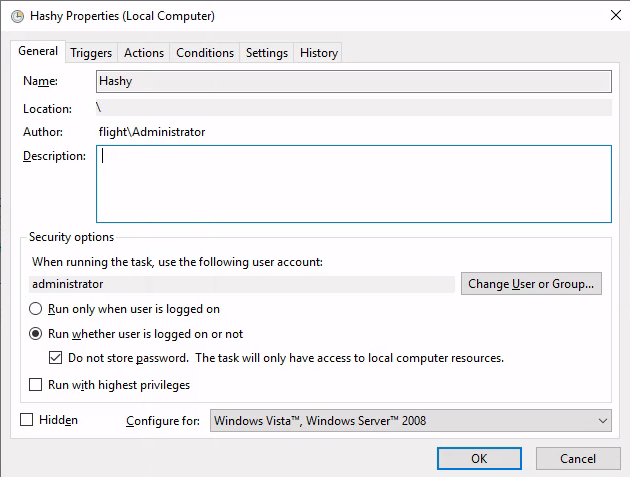
Task: Expand the Configure for dropdown arrow
Action: tap(603, 421)
